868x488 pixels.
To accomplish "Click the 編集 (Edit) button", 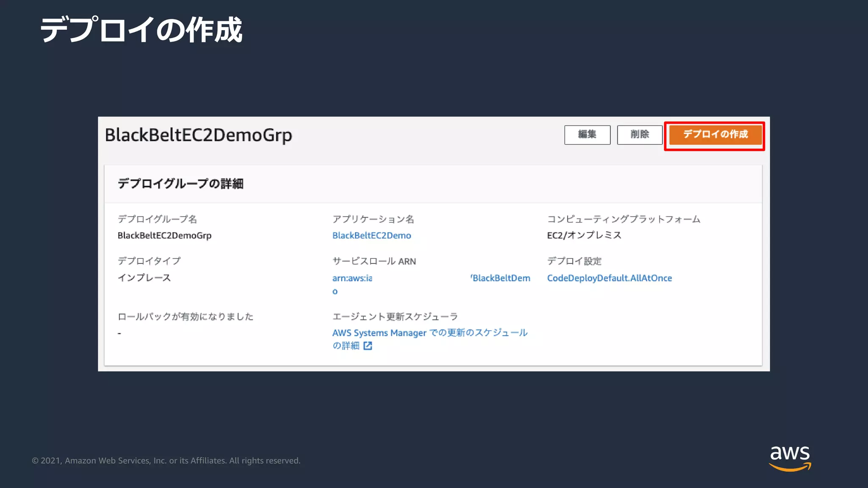I will pyautogui.click(x=587, y=135).
